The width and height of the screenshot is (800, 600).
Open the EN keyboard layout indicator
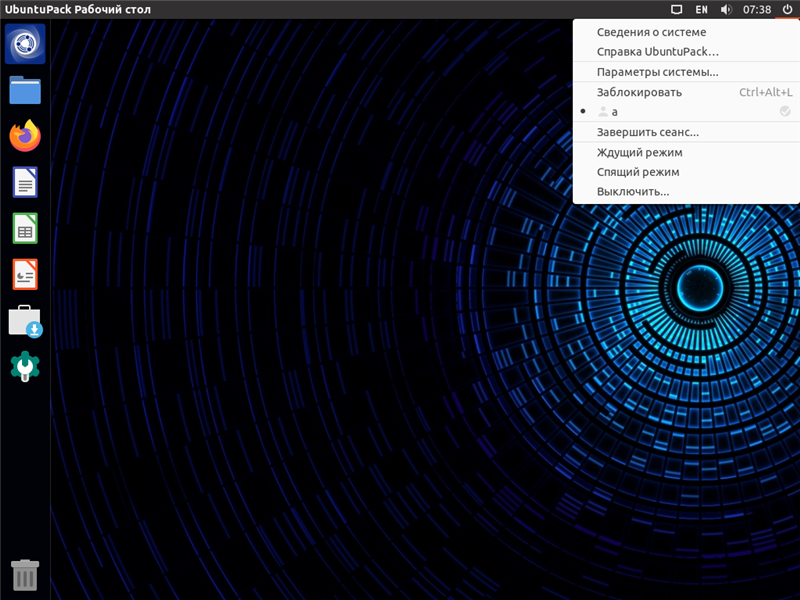pyautogui.click(x=702, y=9)
